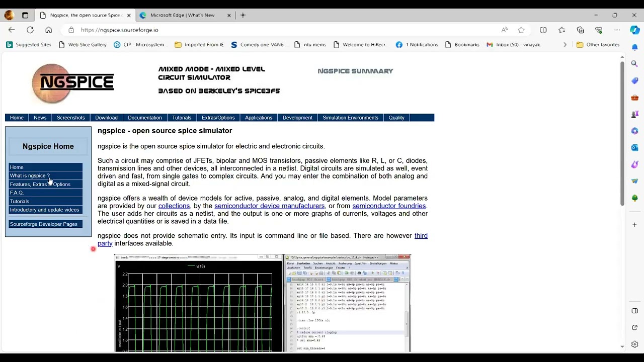Open Introductory and update videos link
This screenshot has width=644, height=362.
click(x=45, y=210)
